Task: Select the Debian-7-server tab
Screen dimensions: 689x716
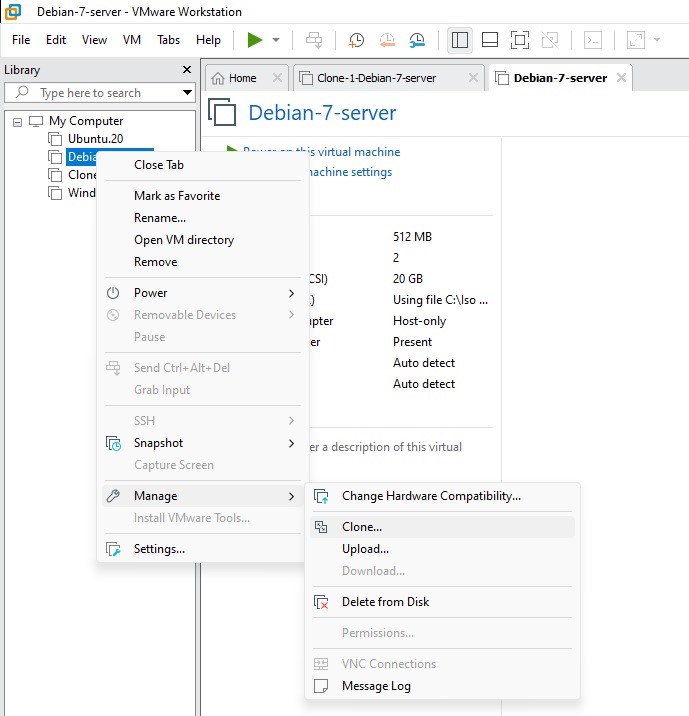Action: (560, 78)
